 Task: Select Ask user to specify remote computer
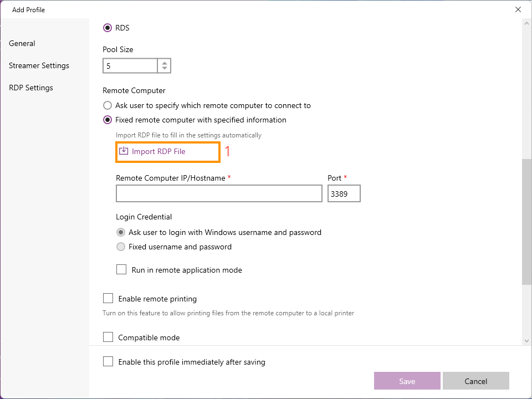click(x=108, y=105)
